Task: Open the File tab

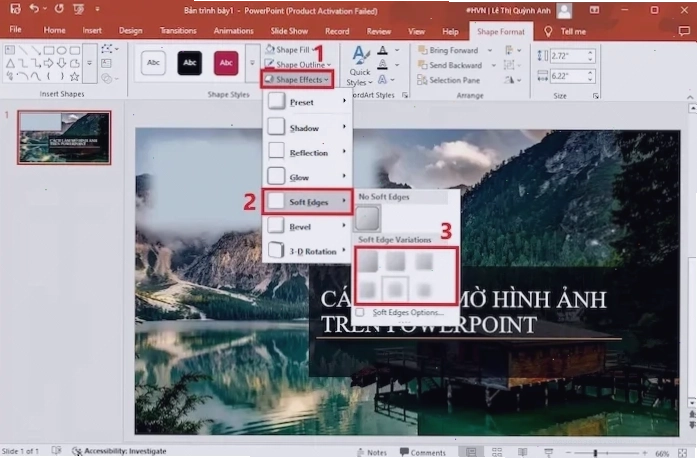Action: [15, 30]
